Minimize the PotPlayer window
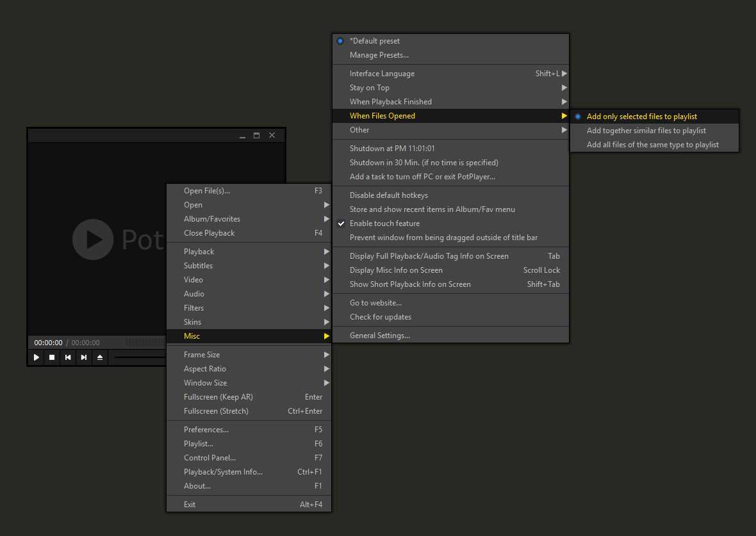756x536 pixels. click(x=243, y=136)
